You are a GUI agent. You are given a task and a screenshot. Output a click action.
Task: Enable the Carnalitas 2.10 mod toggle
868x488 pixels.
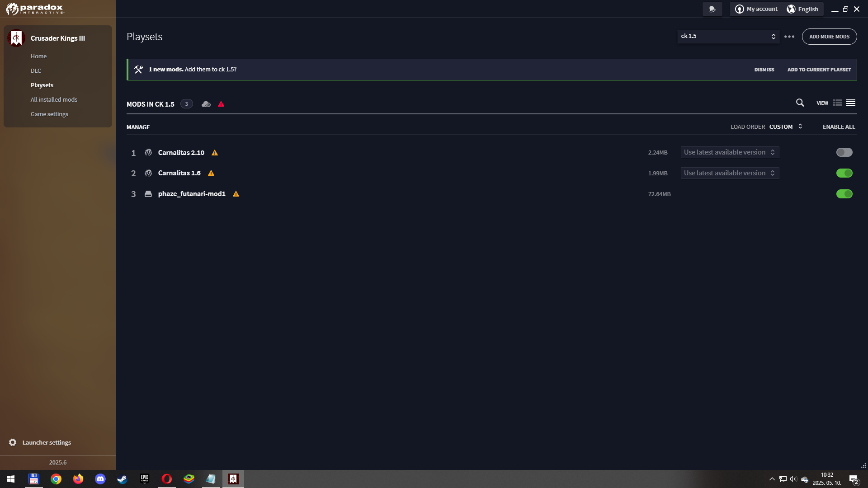[844, 152]
